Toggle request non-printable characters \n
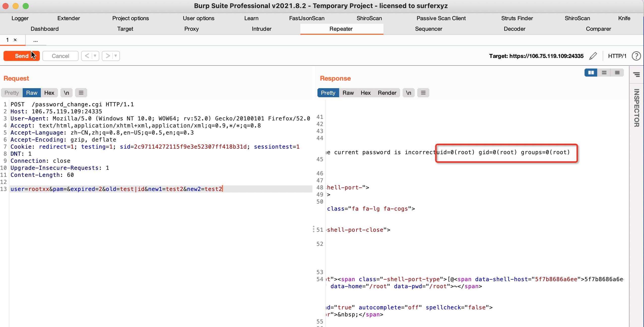644x327 pixels. click(x=66, y=93)
